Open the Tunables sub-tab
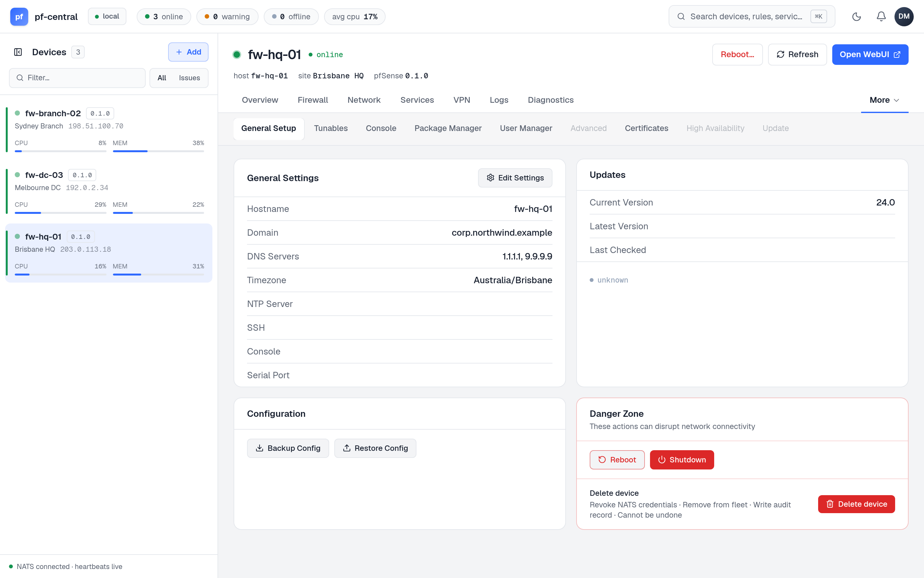The height and width of the screenshot is (578, 924). click(x=331, y=128)
